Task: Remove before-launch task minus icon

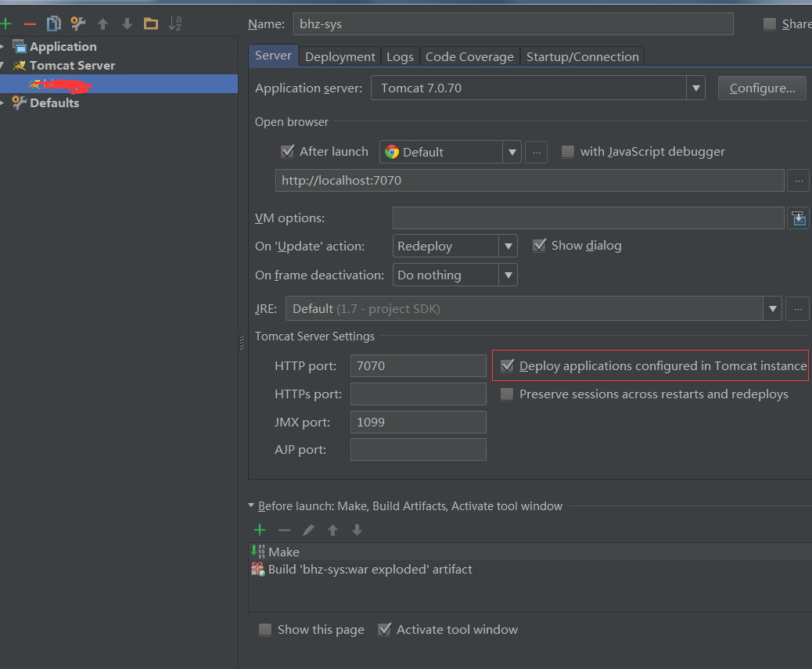Action: coord(284,530)
